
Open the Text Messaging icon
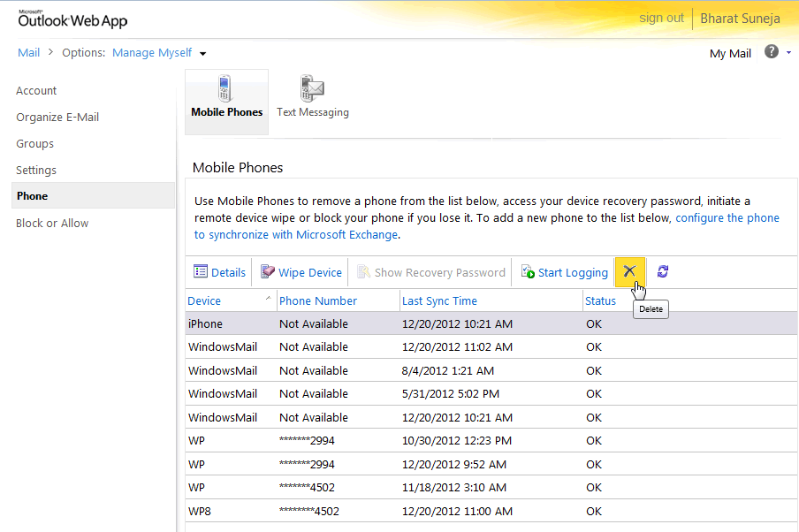pyautogui.click(x=312, y=88)
